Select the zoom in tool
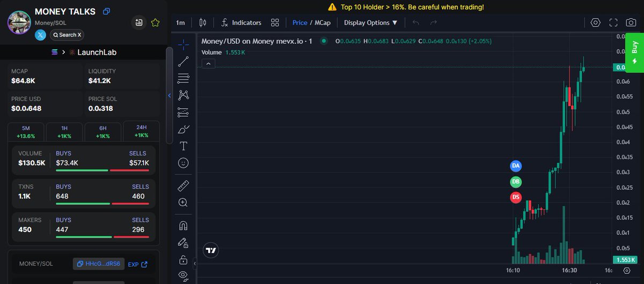 pyautogui.click(x=184, y=203)
